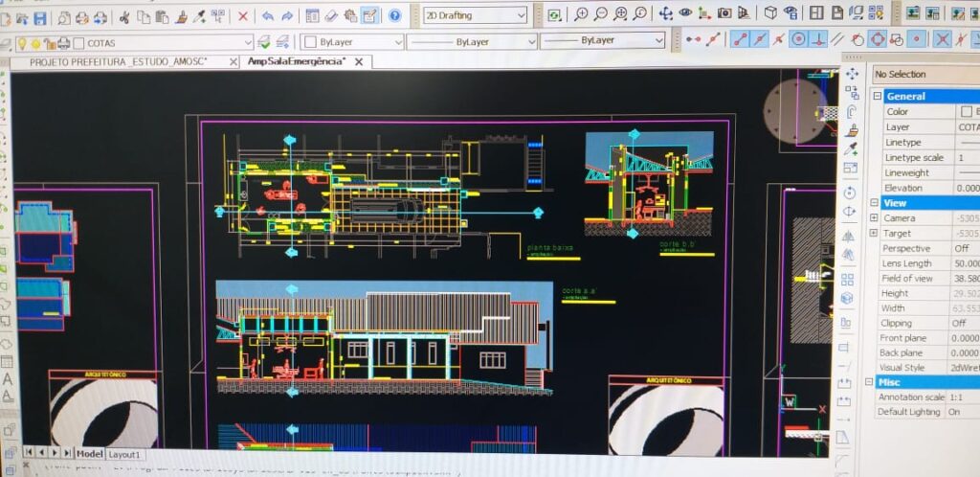The image size is (980, 477).
Task: Click the Lens Length value field
Action: coord(965,262)
